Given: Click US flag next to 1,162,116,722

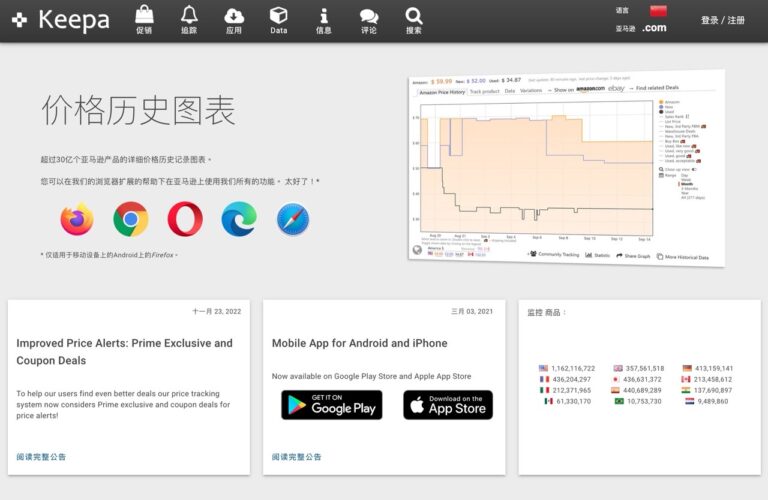Looking at the screenshot, I should pyautogui.click(x=543, y=368).
